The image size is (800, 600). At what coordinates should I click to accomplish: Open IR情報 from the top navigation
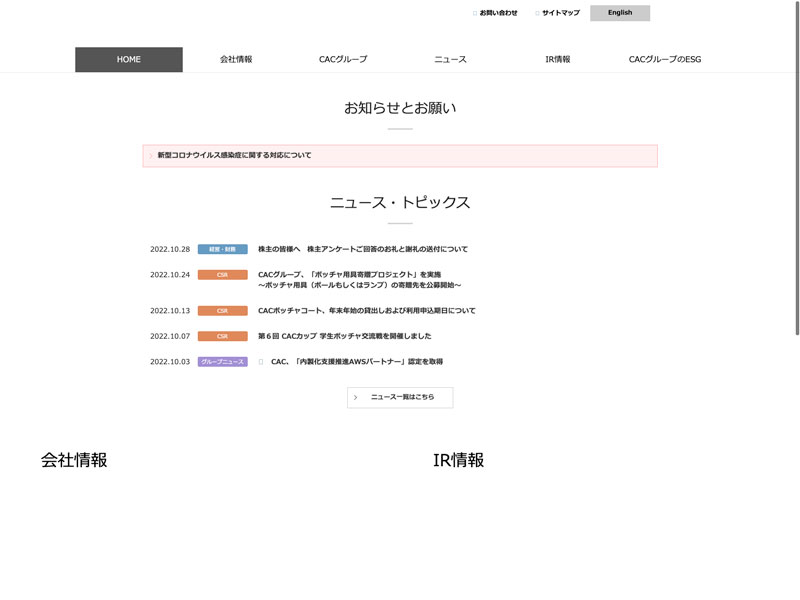tap(557, 60)
